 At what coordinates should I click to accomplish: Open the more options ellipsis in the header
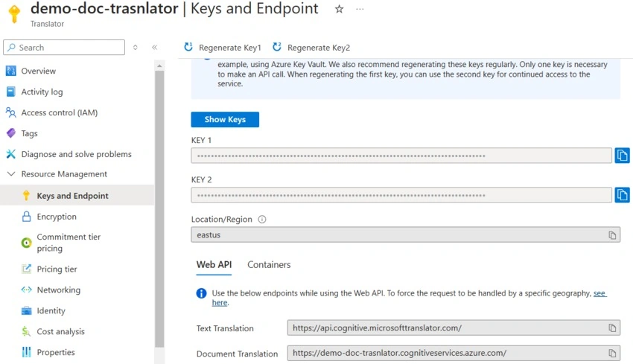pyautogui.click(x=360, y=9)
